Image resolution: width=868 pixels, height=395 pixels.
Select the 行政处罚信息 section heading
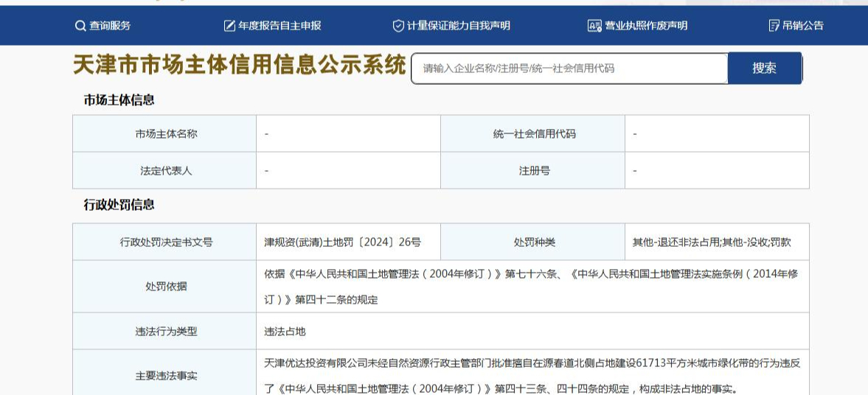119,205
